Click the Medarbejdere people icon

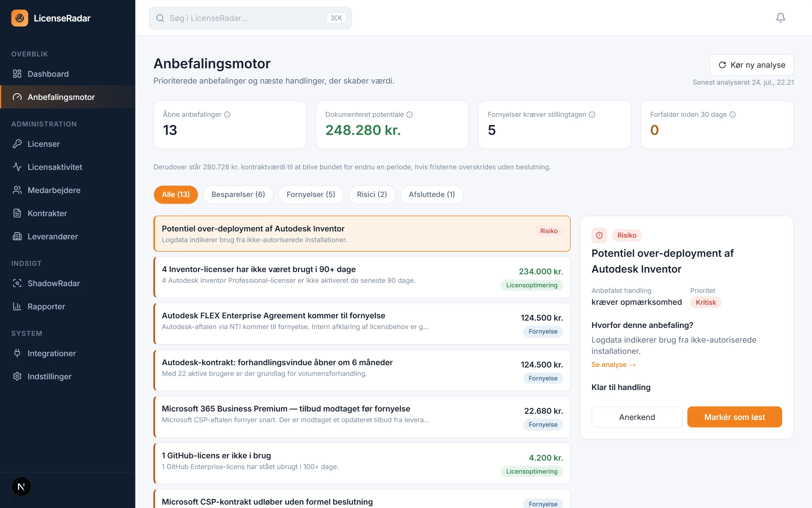[17, 190]
